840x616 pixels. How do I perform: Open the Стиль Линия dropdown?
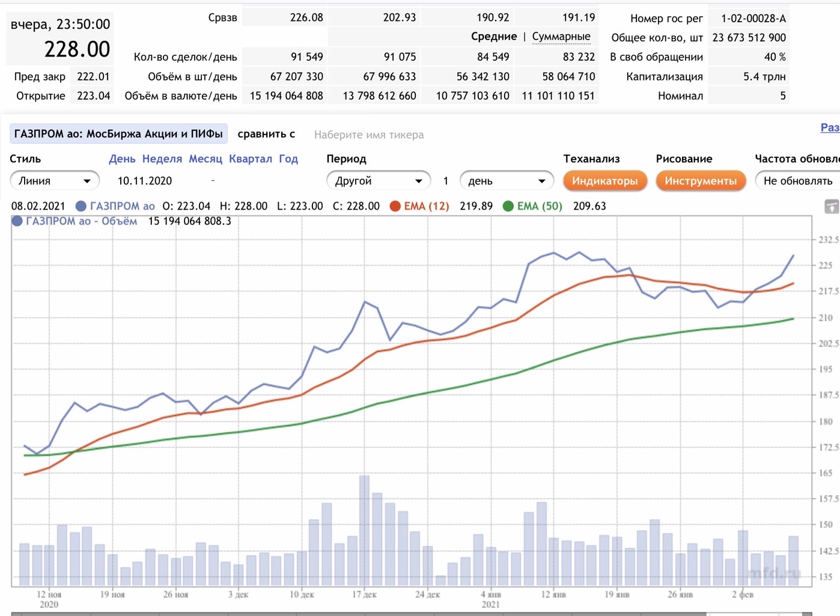point(55,181)
